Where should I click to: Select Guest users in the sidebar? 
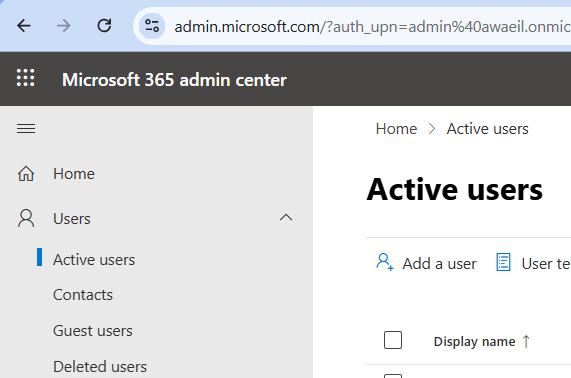tap(93, 331)
